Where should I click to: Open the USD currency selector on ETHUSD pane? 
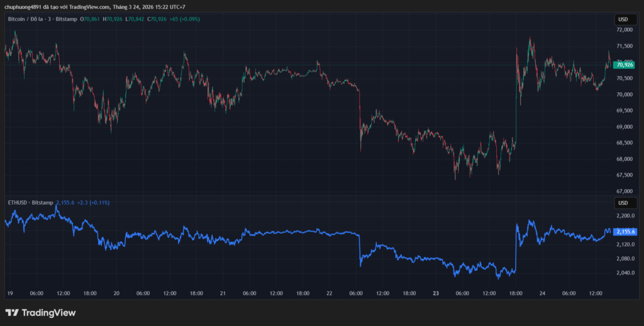click(x=623, y=203)
